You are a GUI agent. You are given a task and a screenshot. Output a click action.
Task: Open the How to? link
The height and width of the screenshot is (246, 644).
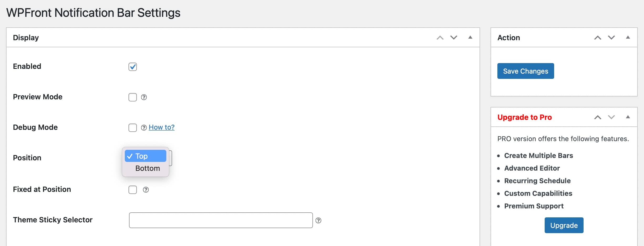coord(161,127)
